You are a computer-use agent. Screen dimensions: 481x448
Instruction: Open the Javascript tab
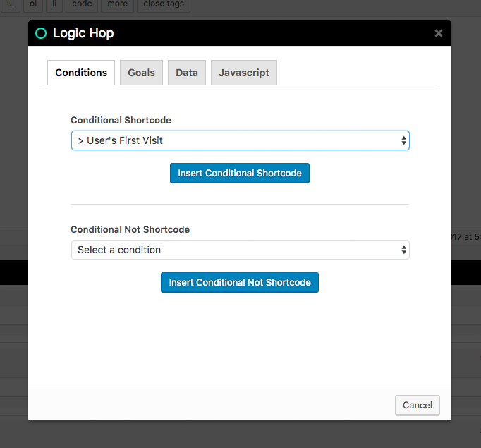[244, 73]
